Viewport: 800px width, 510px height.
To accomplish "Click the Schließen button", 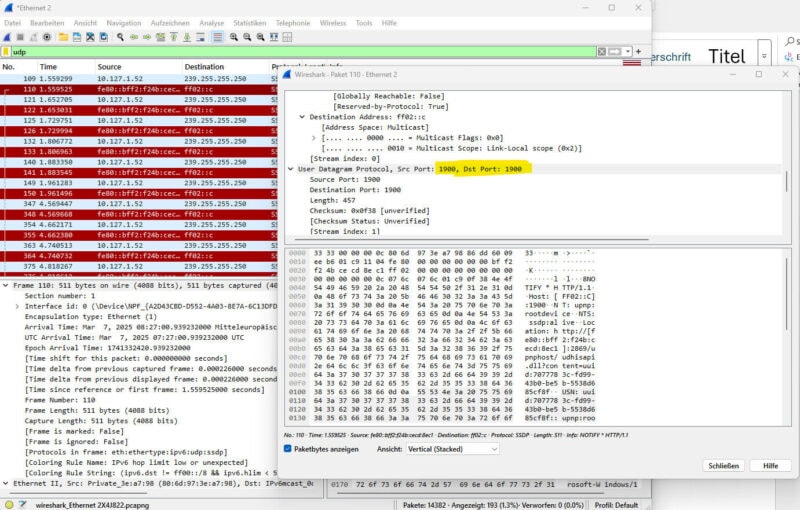I will click(723, 466).
